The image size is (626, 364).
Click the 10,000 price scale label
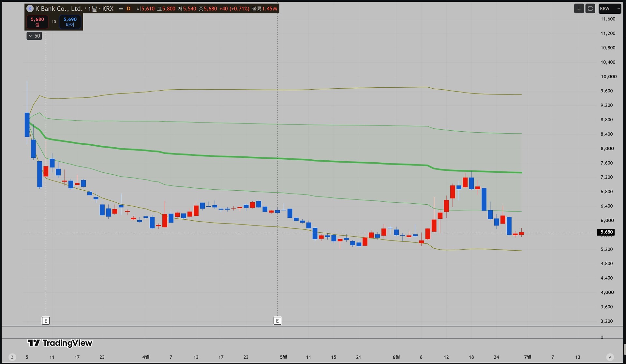click(608, 77)
